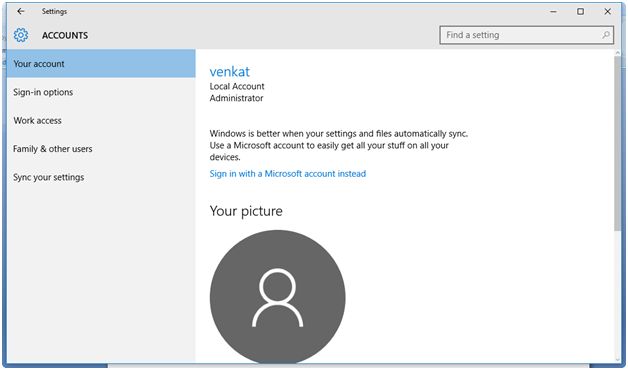Open Family & other users section
The height and width of the screenshot is (370, 628).
101,149
